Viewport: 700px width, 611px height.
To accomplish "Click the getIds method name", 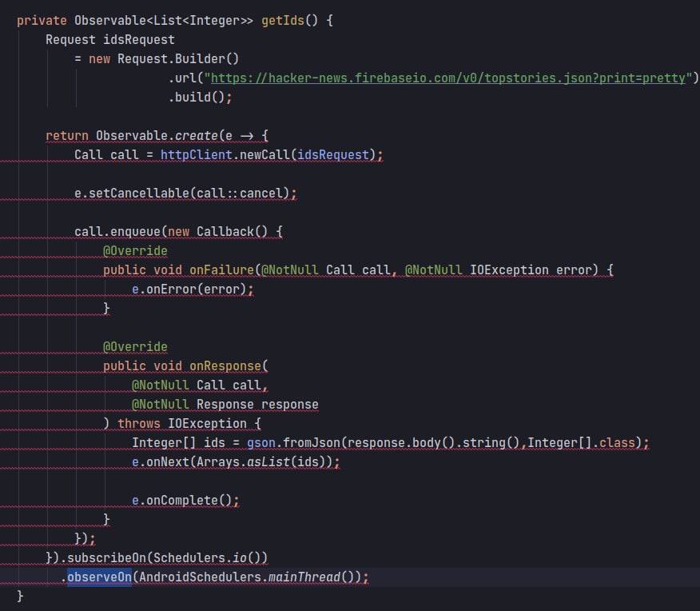I will coord(283,21).
